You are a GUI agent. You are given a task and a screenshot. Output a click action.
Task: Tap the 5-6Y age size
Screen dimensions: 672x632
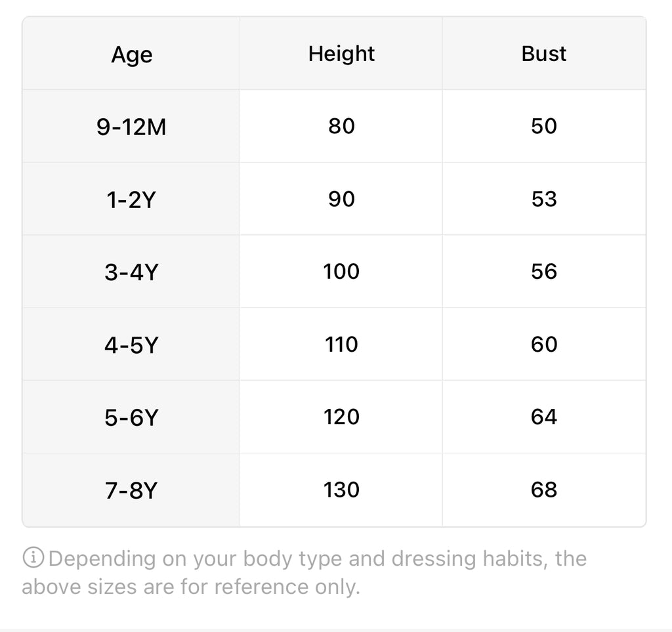[x=131, y=417]
